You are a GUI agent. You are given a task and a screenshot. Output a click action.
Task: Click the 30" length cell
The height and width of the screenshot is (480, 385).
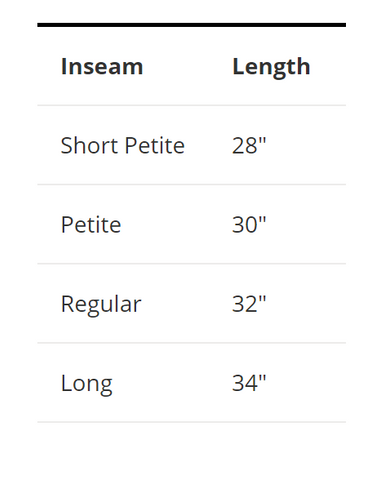[x=249, y=225]
